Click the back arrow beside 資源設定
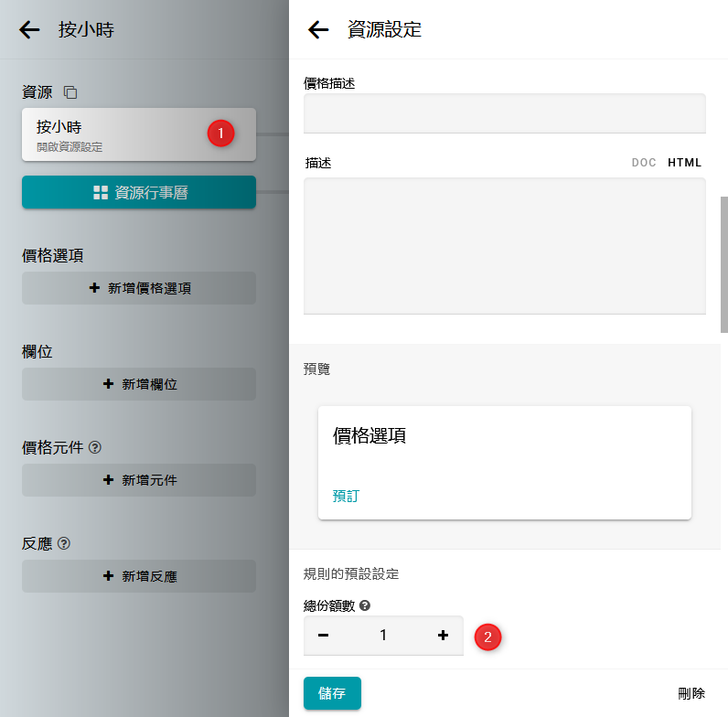728x717 pixels. click(318, 29)
